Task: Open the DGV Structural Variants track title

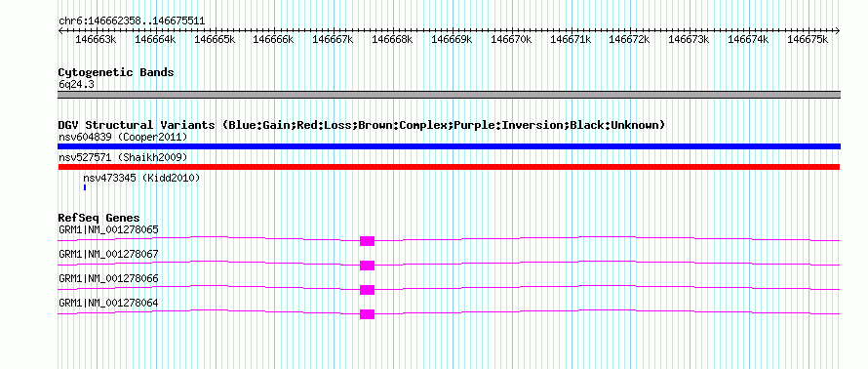Action: pos(362,125)
